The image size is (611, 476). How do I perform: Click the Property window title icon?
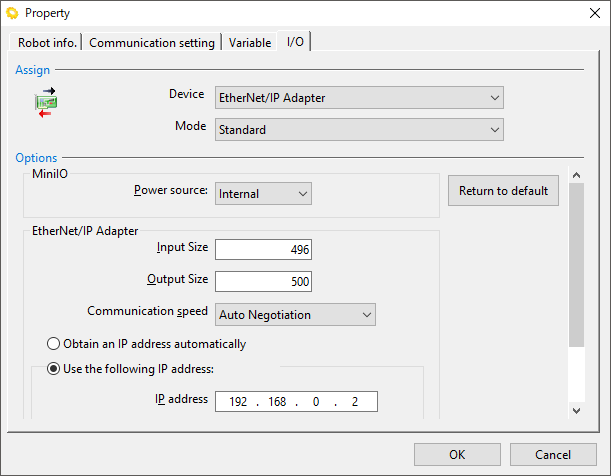coord(13,13)
